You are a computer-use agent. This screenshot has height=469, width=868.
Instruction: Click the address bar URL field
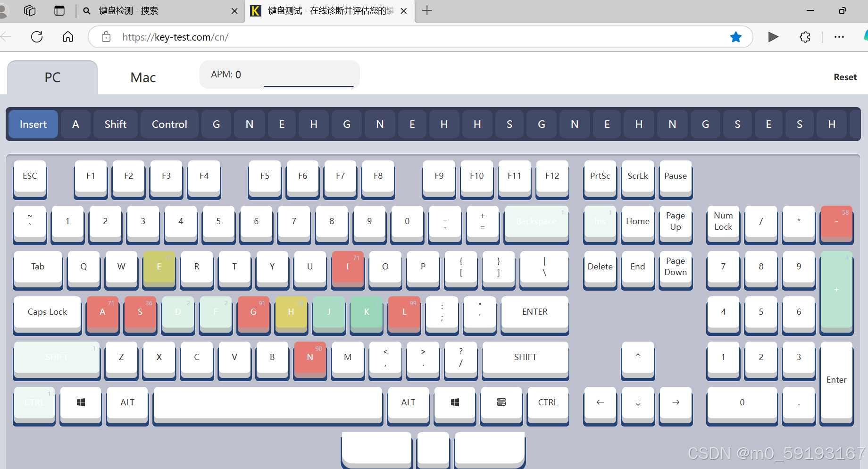click(x=420, y=37)
